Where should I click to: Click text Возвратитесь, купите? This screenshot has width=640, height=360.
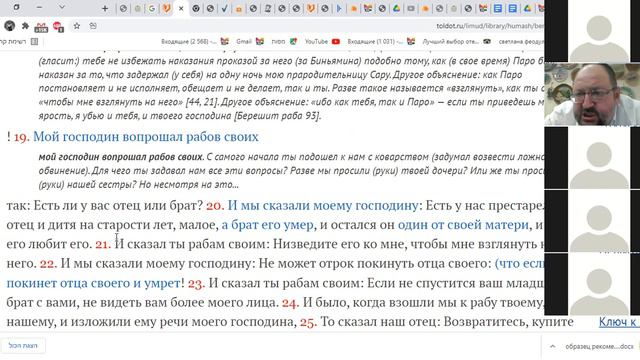click(x=508, y=322)
